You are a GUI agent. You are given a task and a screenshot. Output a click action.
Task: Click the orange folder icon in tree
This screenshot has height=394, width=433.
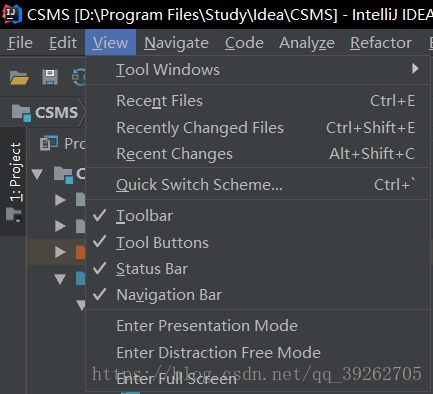pos(80,252)
